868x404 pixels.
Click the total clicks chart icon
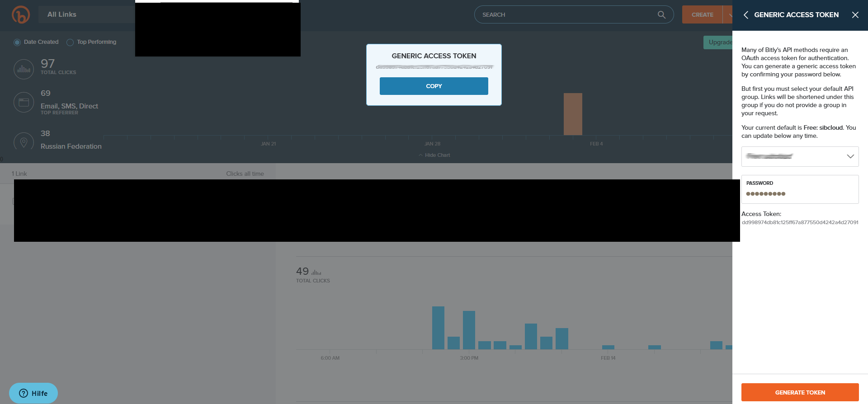[x=24, y=69]
